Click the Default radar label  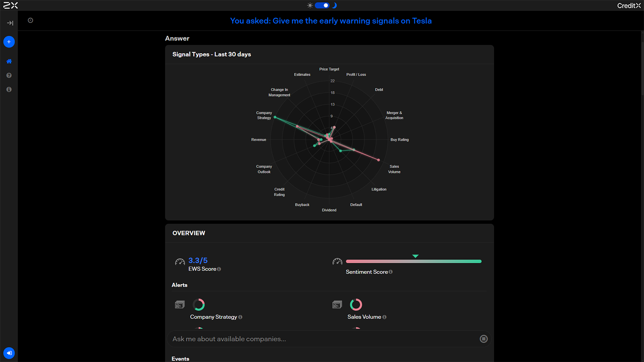(356, 205)
